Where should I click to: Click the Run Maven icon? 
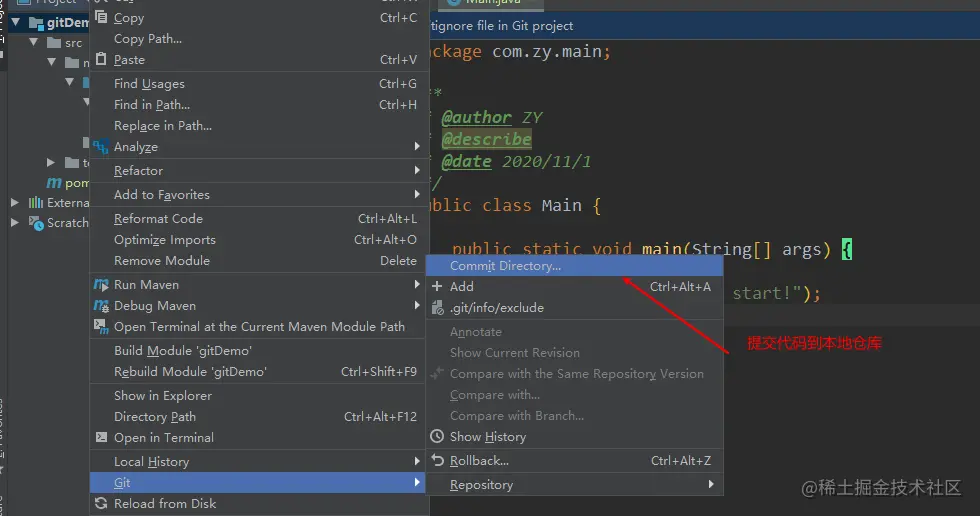(x=101, y=284)
